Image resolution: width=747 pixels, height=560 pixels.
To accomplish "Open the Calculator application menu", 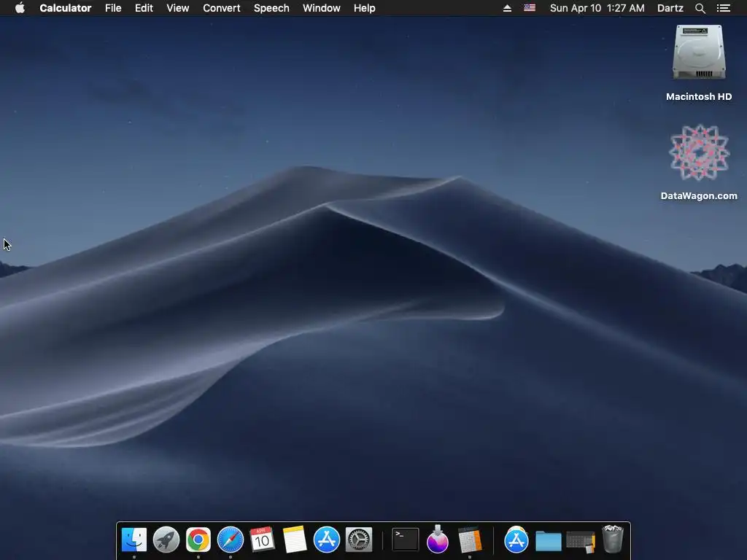I will tap(65, 8).
